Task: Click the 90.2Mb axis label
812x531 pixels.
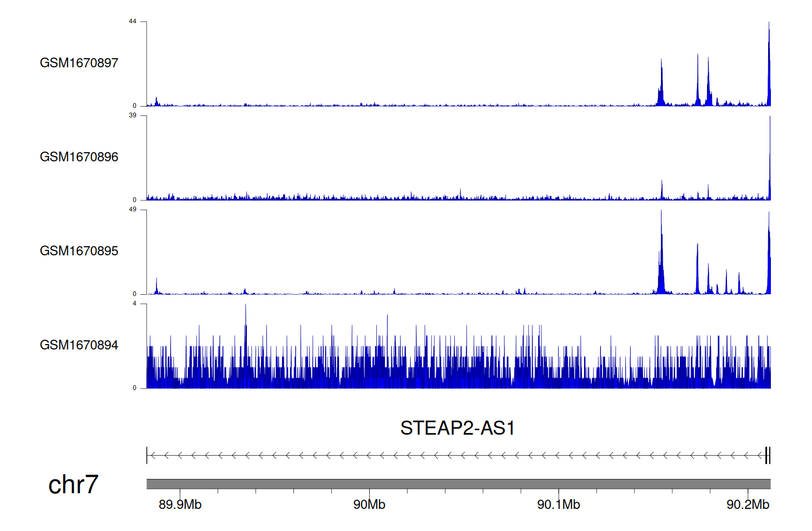Action: [x=748, y=504]
